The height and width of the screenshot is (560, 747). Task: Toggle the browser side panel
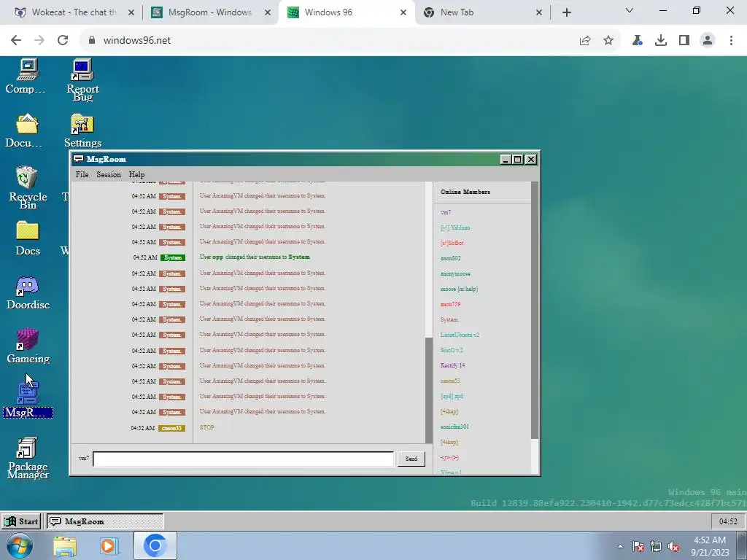[684, 40]
